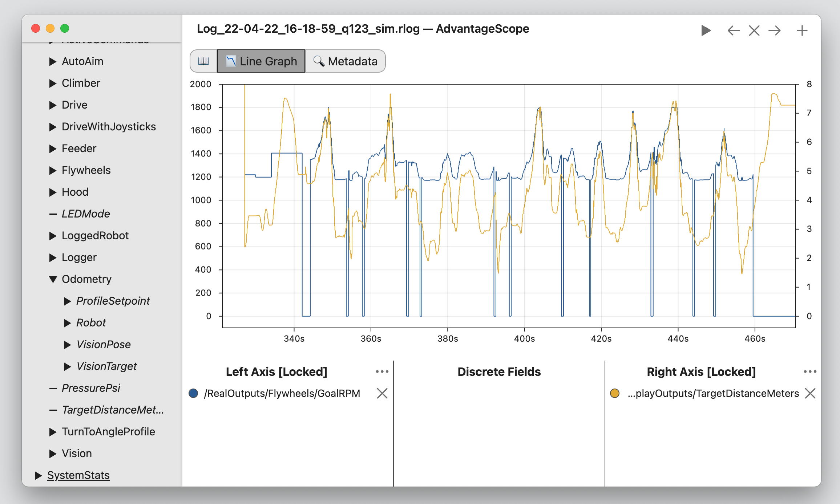This screenshot has height=504, width=840.
Task: Expand the Flywheels tree node
Action: click(x=53, y=170)
